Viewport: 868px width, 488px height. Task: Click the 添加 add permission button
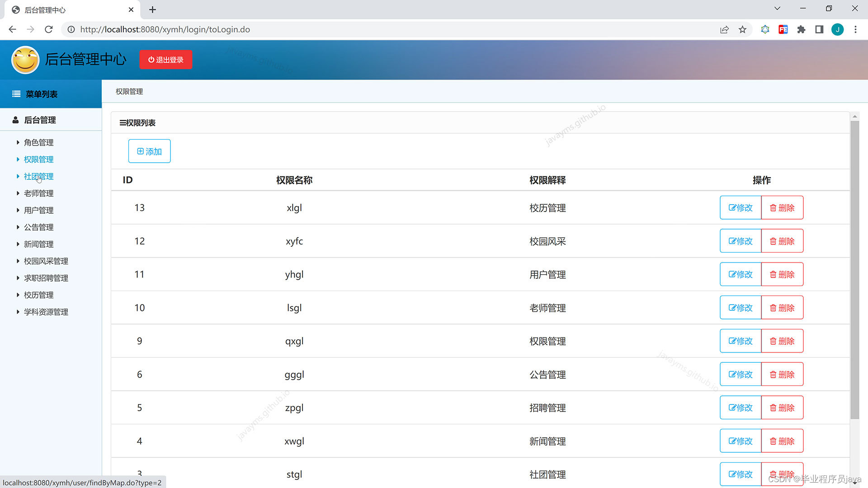tap(149, 151)
